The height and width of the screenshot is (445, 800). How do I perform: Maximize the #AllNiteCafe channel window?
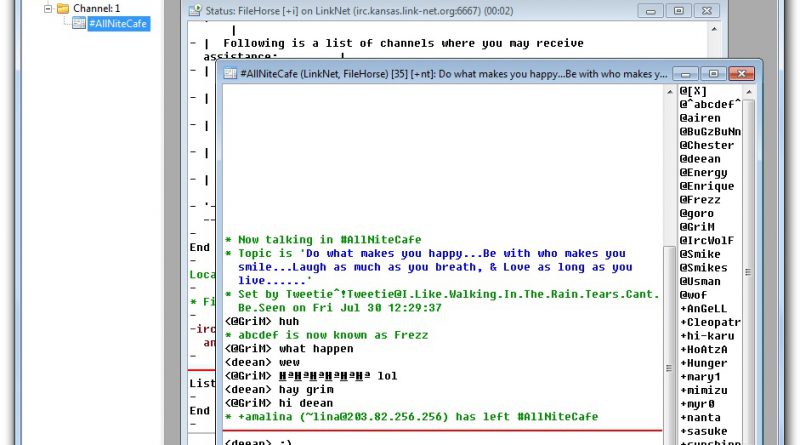(711, 73)
